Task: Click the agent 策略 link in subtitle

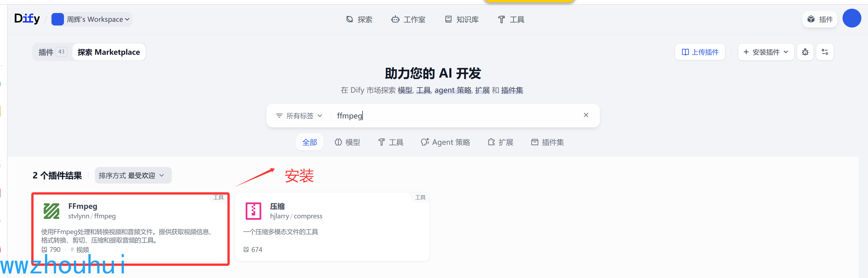Action: 453,90
